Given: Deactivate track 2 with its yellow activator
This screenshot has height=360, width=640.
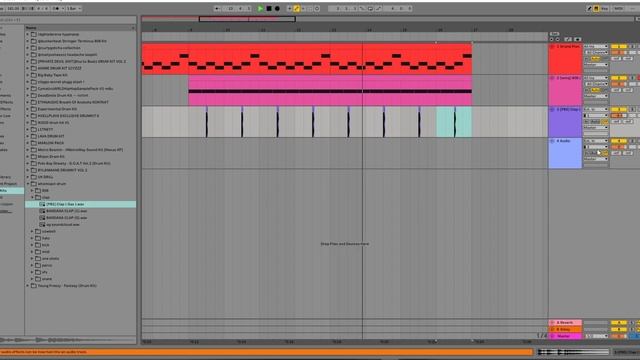Looking at the screenshot, I should [618, 78].
